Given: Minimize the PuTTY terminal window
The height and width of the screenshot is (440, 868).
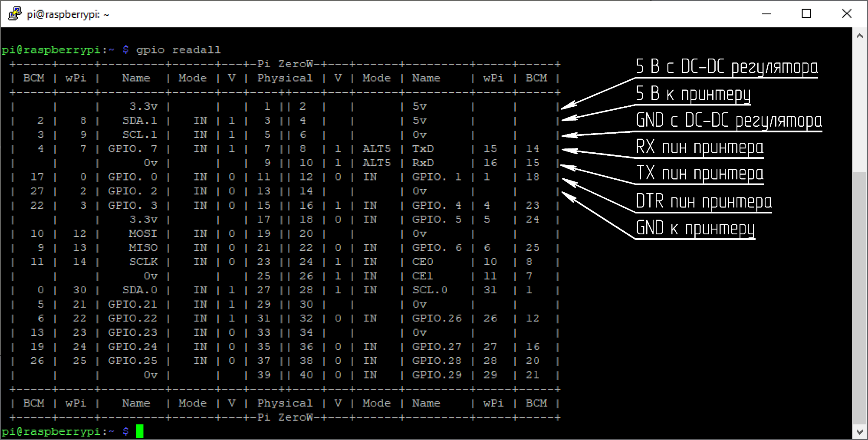Looking at the screenshot, I should [766, 14].
